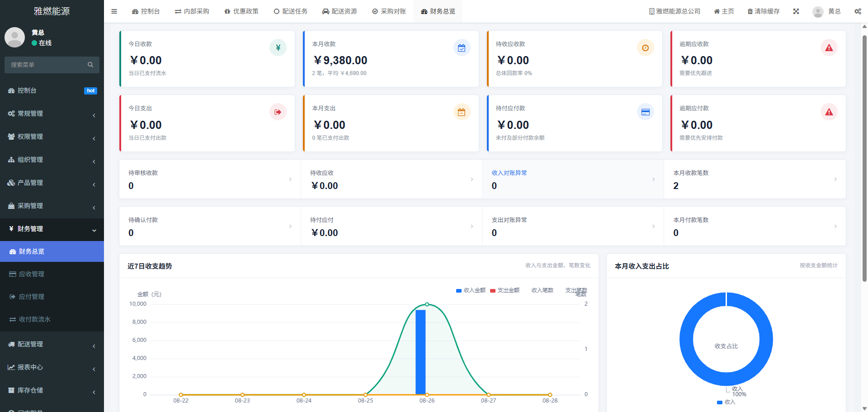868x412 pixels.
Task: Open the fullscreen toggle icon in header
Action: coord(796,11)
